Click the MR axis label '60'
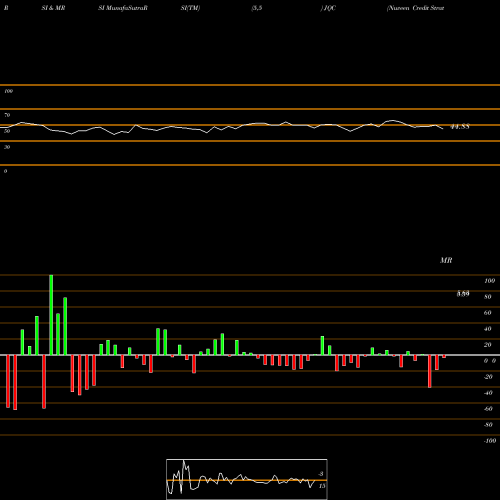500x500 pixels. 488,313
